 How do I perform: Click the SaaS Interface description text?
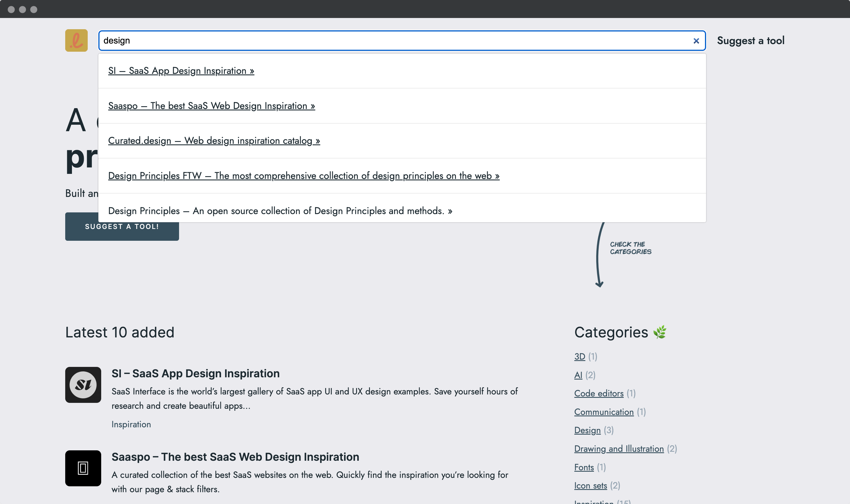(x=314, y=398)
